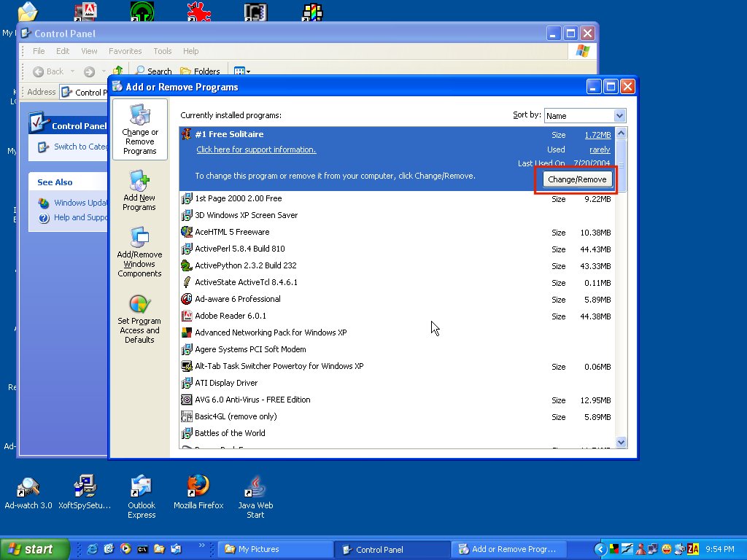Select the Outlook Express desktop shortcut
This screenshot has height=560, width=747.
tap(142, 497)
